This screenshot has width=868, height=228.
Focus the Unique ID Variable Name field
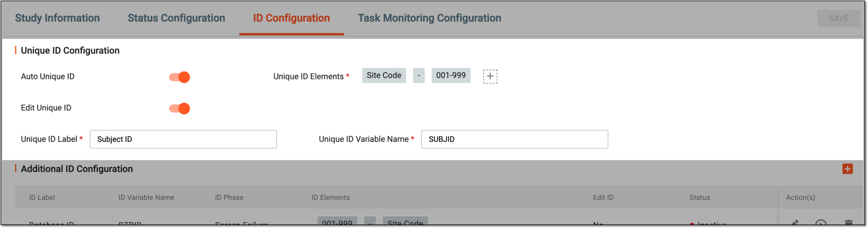coord(515,139)
